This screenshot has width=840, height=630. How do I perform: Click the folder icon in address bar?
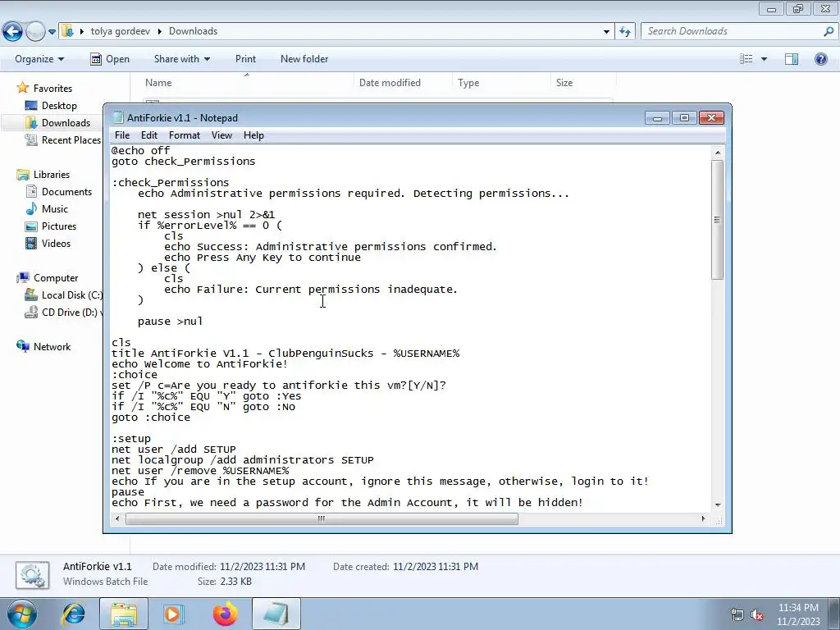67,31
